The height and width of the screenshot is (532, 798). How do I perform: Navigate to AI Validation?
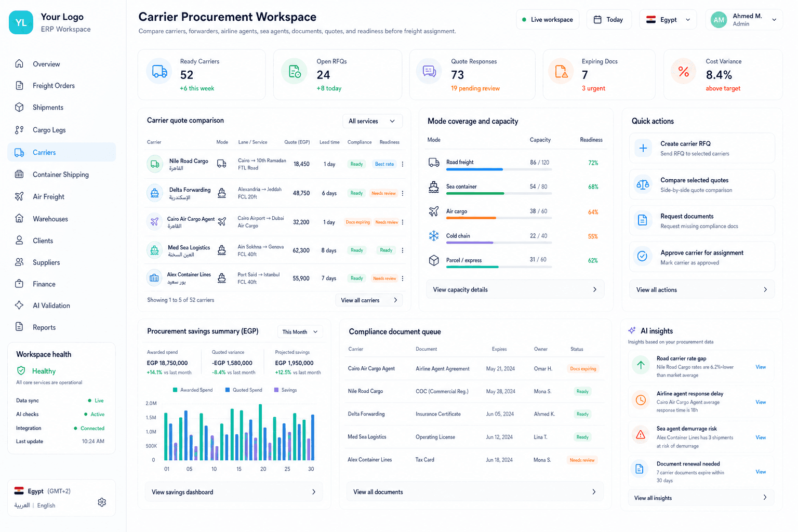pyautogui.click(x=62, y=305)
